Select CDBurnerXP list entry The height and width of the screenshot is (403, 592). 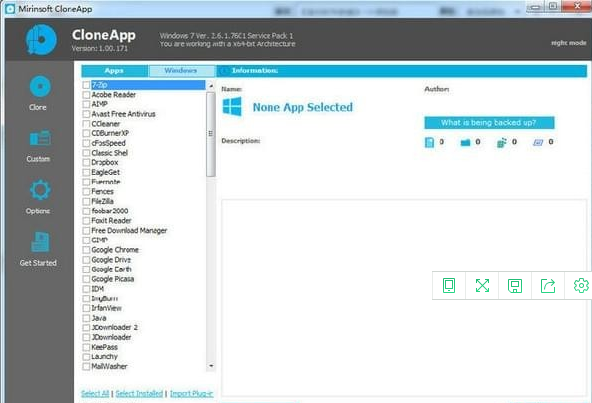pos(110,133)
